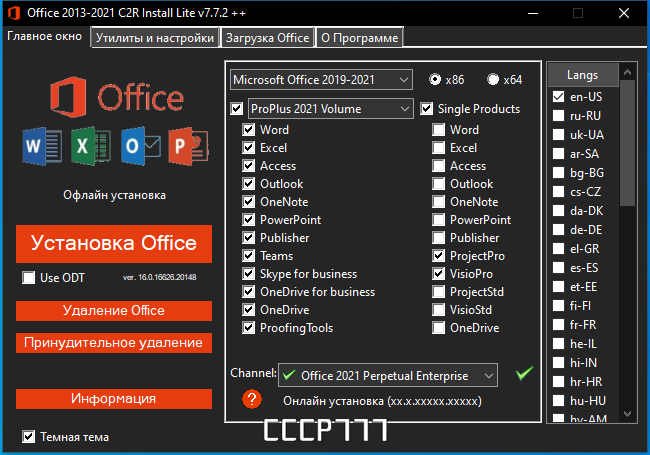The height and width of the screenshot is (455, 650).
Task: Click the green checkmark next to Channel
Action: [523, 374]
